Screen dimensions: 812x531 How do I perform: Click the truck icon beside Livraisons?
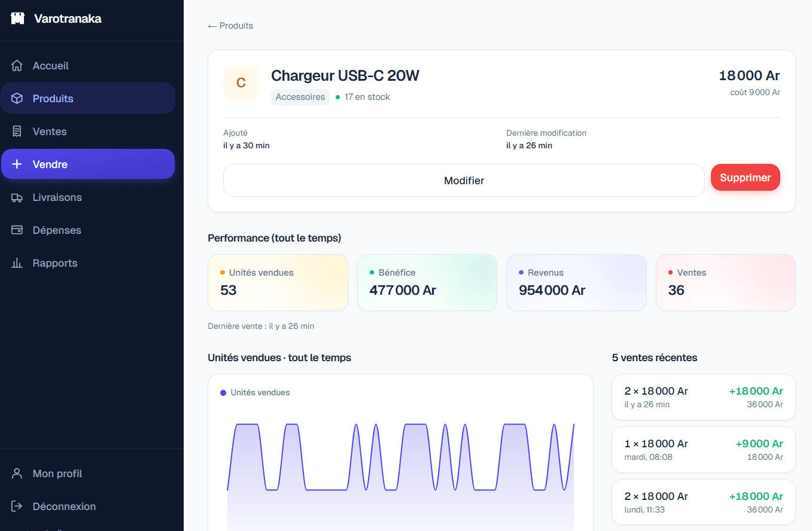click(x=17, y=197)
